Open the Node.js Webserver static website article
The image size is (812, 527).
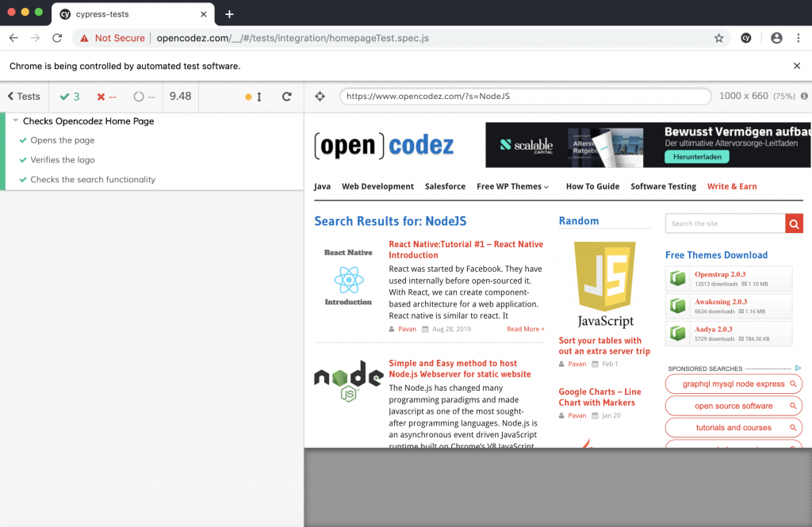459,369
